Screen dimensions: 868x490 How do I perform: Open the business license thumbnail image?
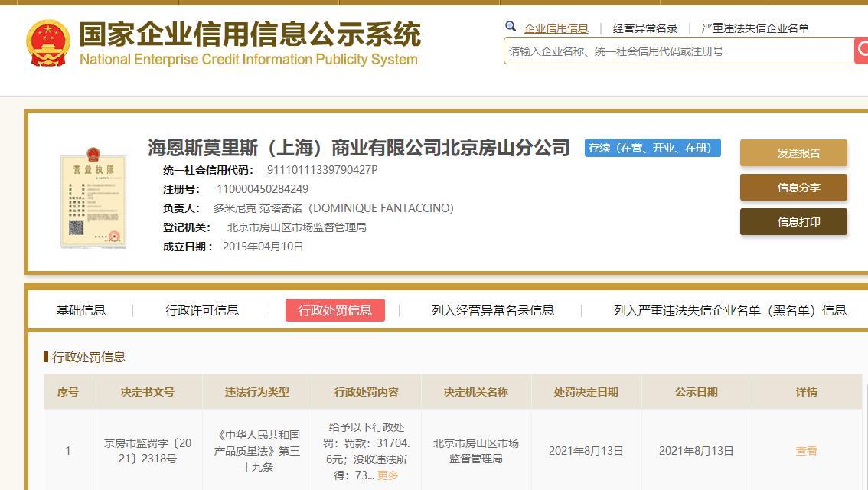click(93, 198)
